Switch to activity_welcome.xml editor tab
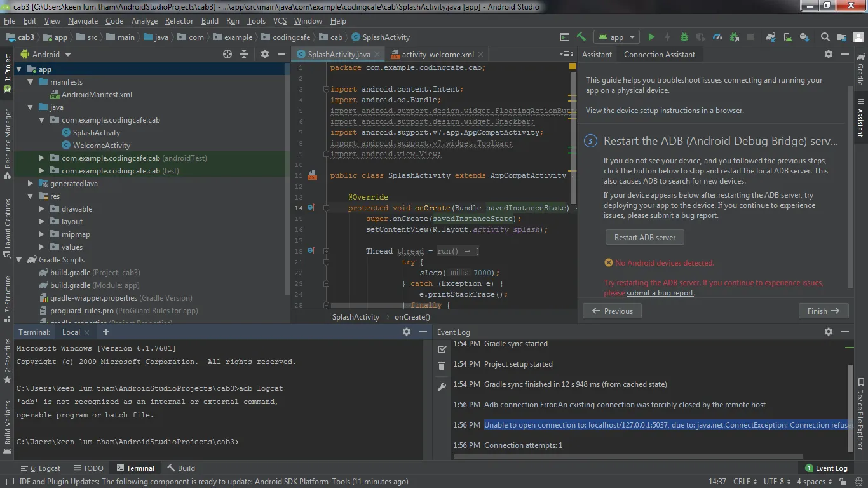 [x=437, y=55]
